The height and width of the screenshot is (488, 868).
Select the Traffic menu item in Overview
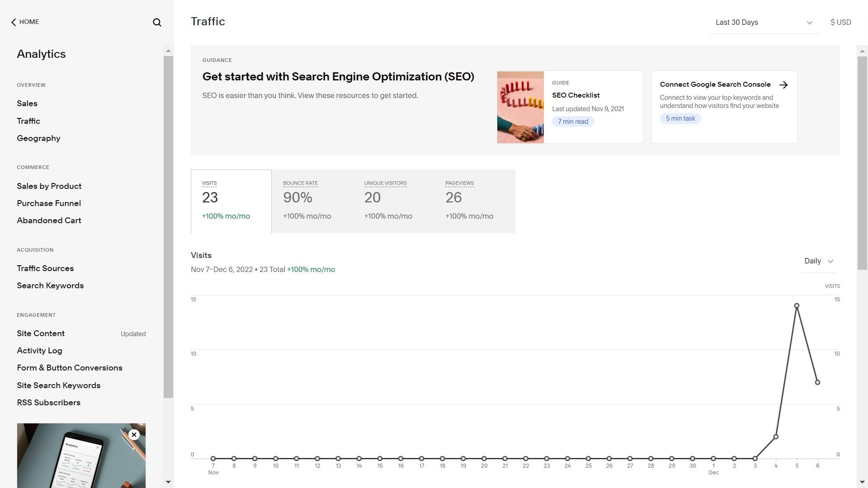[x=28, y=121]
